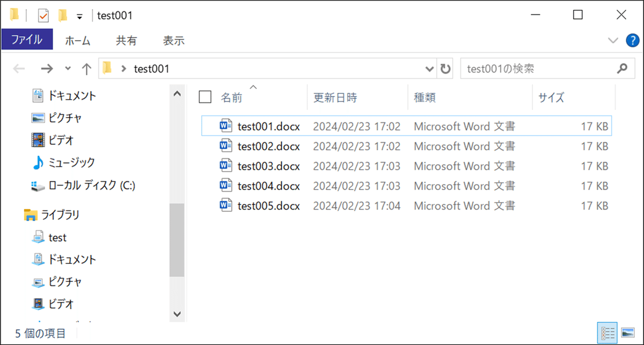
Task: Switch to large icons view in status bar
Action: point(627,333)
